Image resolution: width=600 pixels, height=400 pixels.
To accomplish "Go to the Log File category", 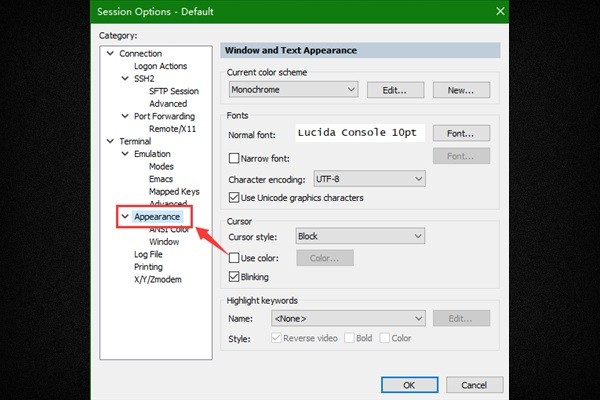I will [x=148, y=254].
